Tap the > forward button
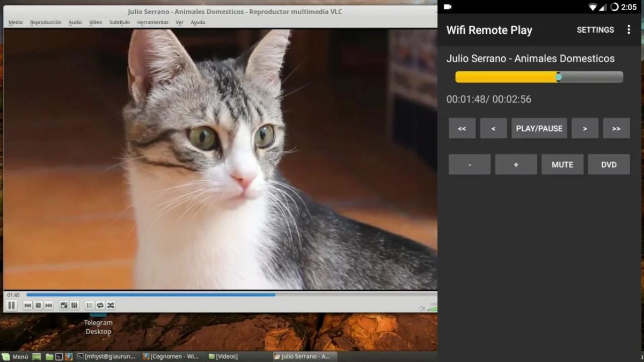This screenshot has width=644, height=362. (585, 128)
